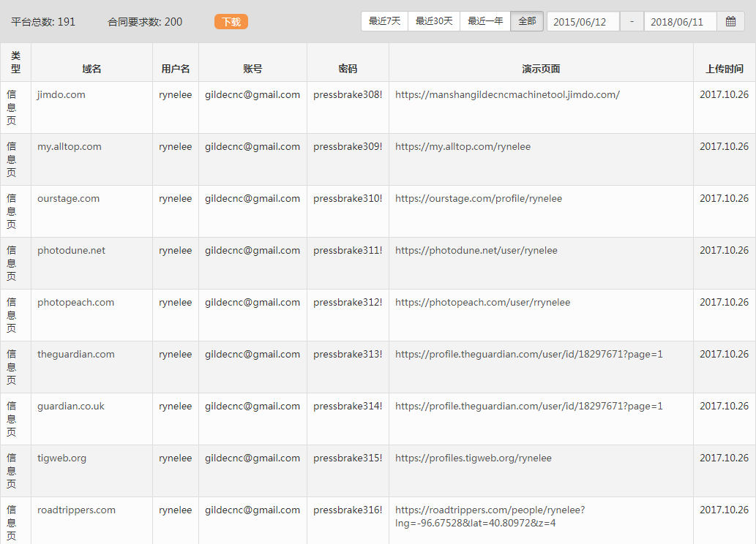Click password pressbrake311!

348,251
